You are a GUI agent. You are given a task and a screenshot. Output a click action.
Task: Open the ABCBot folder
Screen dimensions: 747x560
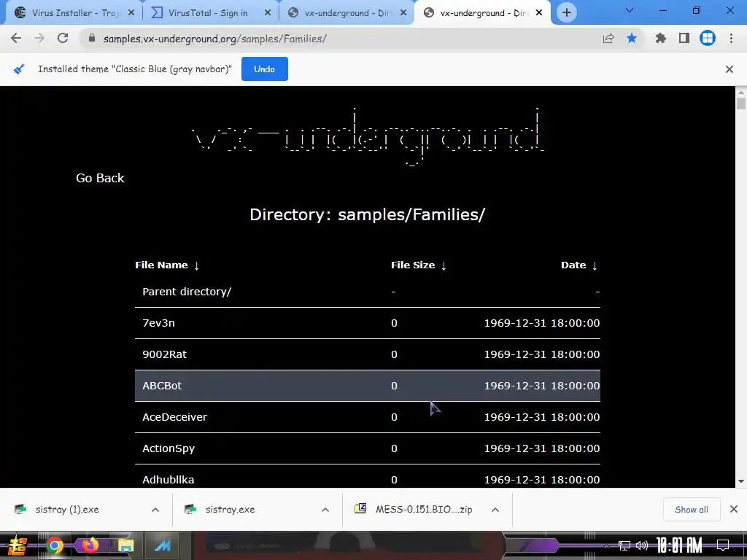tap(162, 386)
